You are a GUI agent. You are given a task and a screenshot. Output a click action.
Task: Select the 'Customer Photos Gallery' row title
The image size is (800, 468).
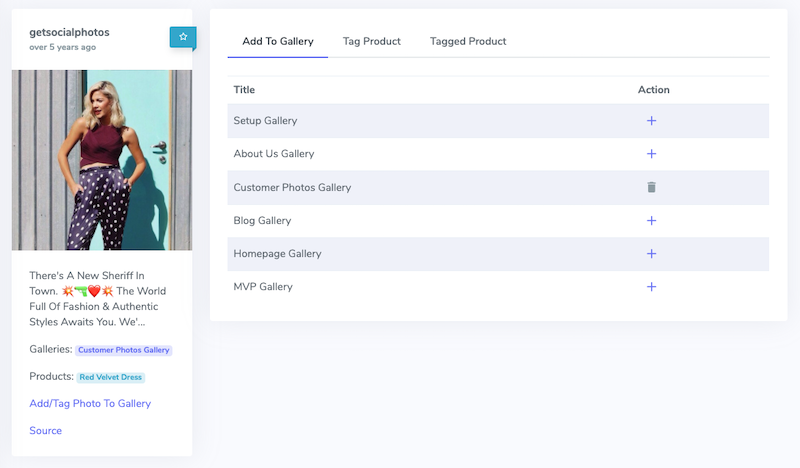[x=292, y=187]
